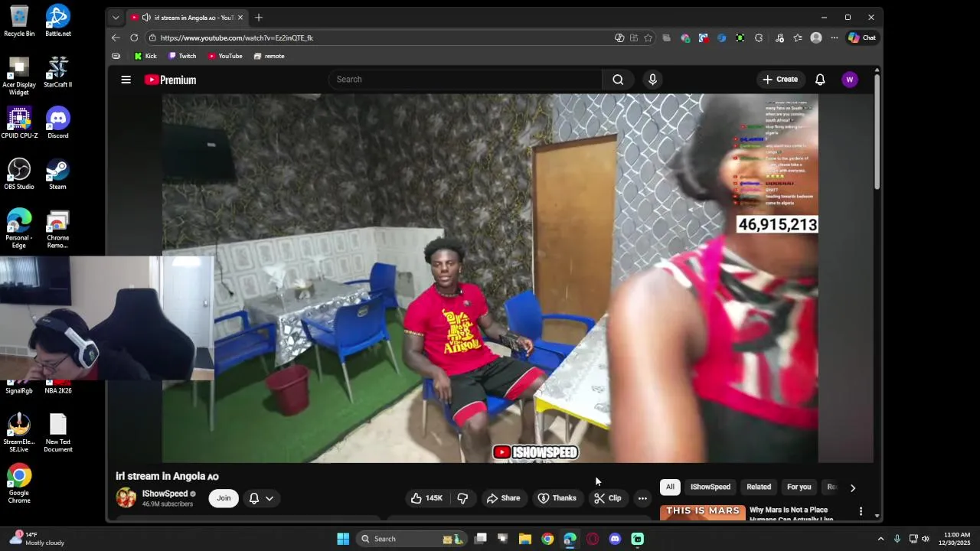
Task: Open the account avatar menu labeled W
Action: 849,80
